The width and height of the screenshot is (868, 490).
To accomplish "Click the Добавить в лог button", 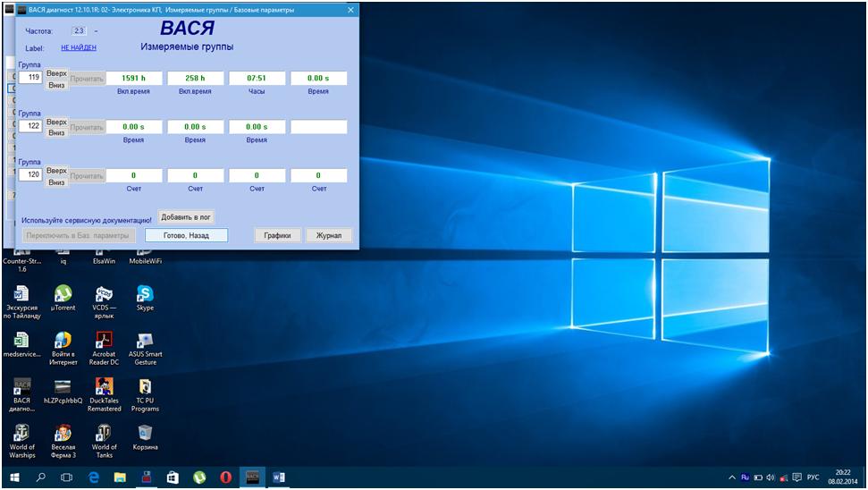I will 186,216.
